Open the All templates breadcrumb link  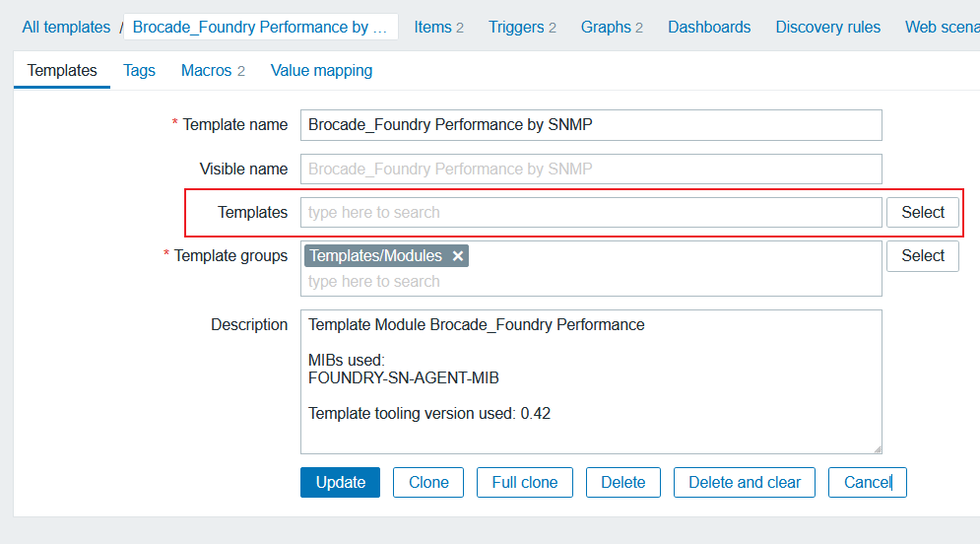coord(66,27)
